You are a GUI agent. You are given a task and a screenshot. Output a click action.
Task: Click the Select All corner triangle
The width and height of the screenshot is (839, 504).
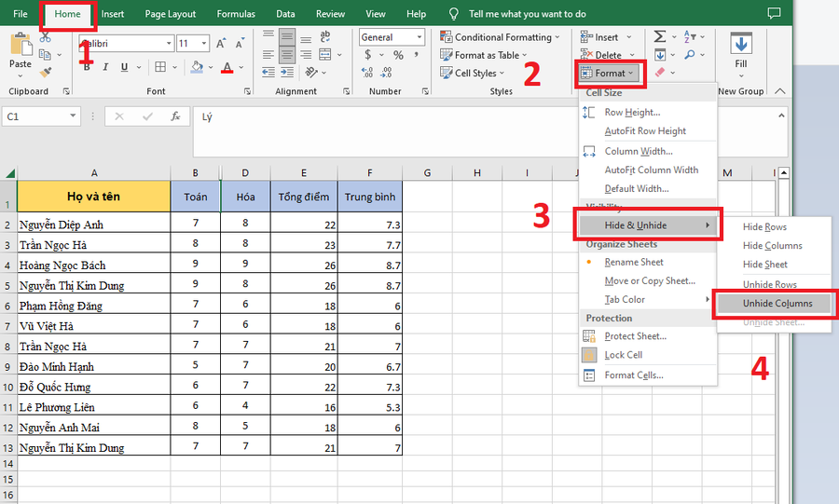[9, 172]
